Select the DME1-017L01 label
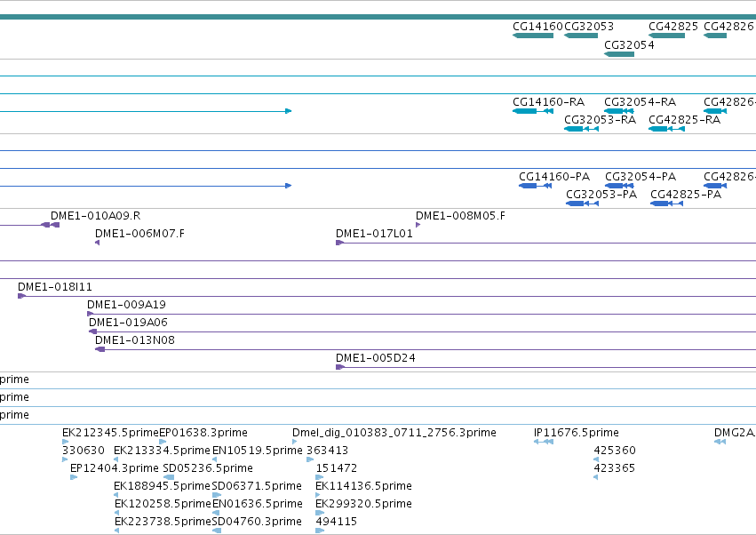 pos(374,234)
